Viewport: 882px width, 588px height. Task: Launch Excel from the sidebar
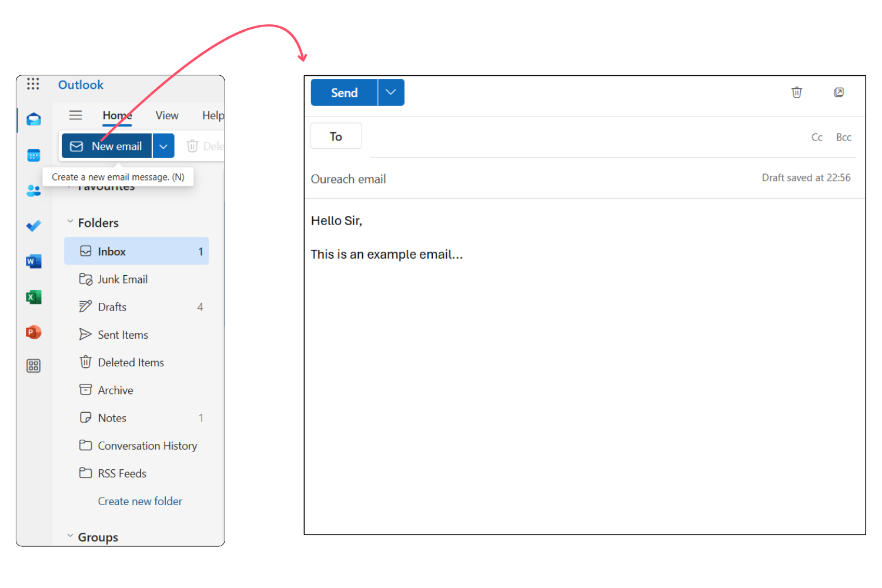(x=34, y=297)
